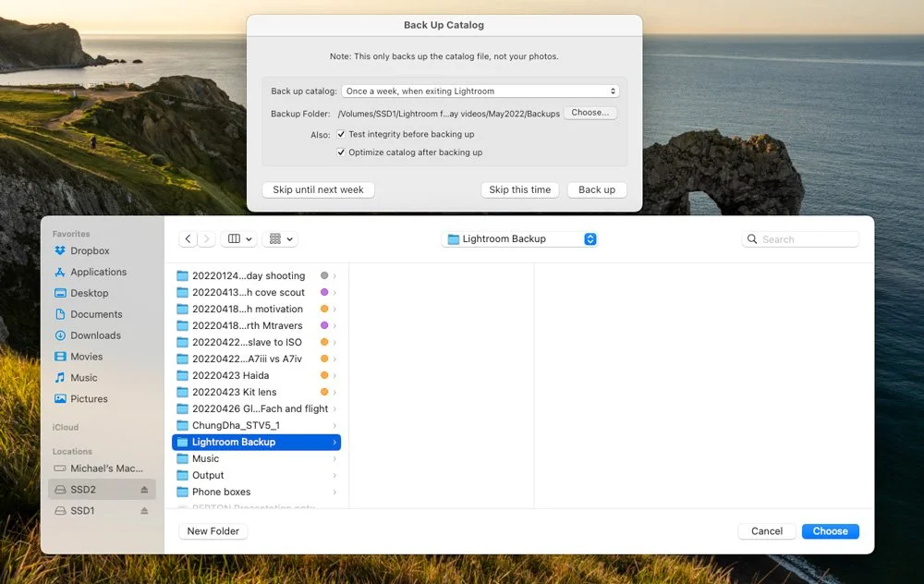Open the Back up catalog frequency dropdown
Screen dimensions: 924x584
point(480,91)
